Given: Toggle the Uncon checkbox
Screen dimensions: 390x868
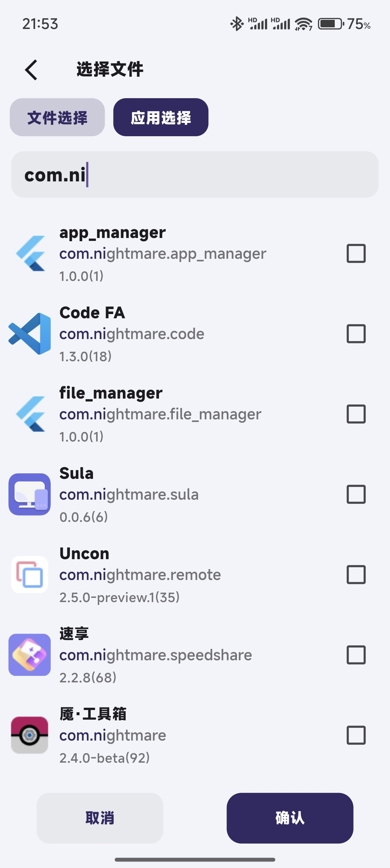Looking at the screenshot, I should click(x=356, y=574).
